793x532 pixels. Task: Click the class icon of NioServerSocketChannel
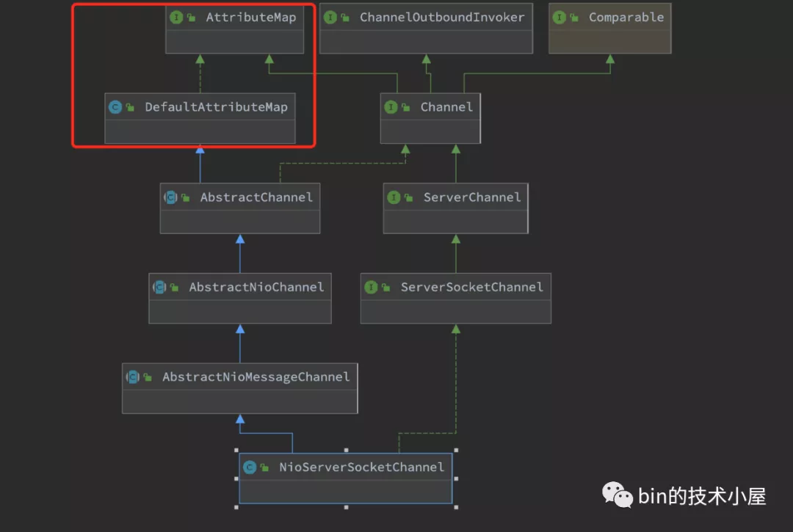point(250,467)
